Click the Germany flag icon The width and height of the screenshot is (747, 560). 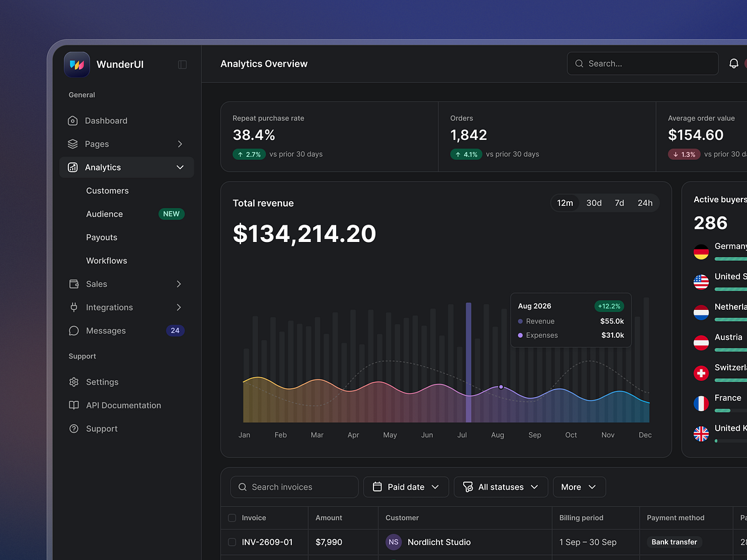pos(701,252)
